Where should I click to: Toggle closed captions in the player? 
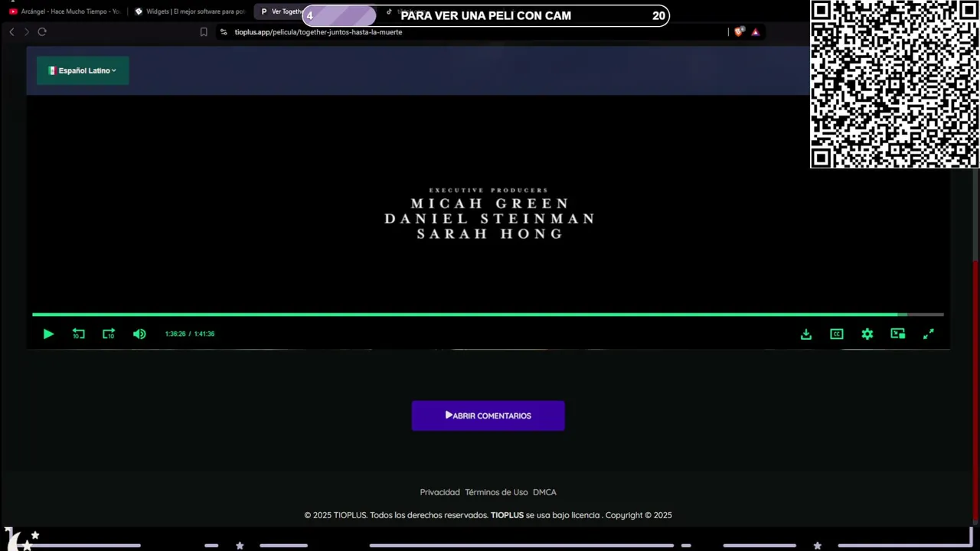[x=837, y=334]
